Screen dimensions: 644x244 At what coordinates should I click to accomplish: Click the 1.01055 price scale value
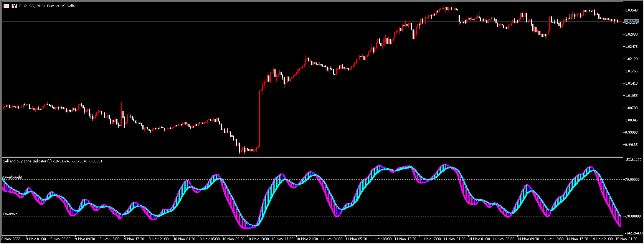[x=631, y=96]
